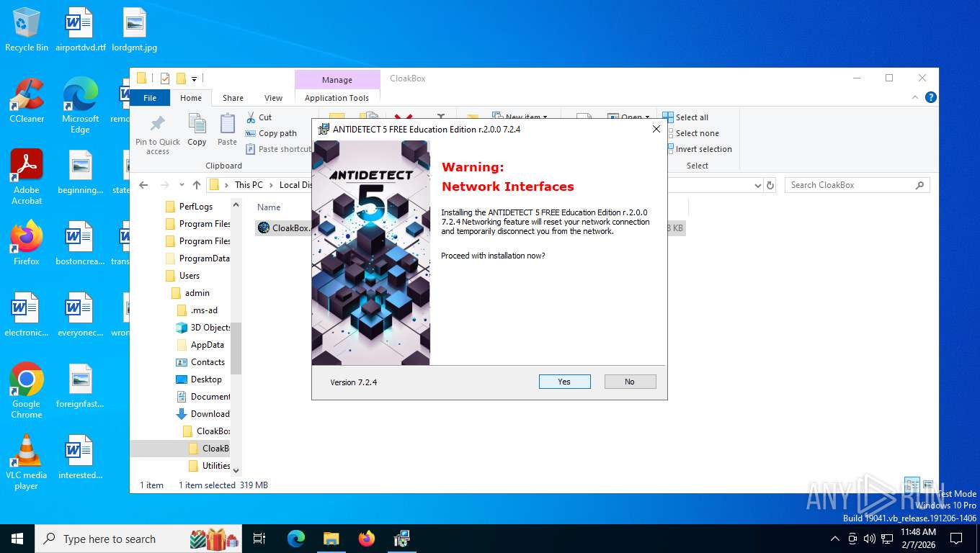
Task: Select the interested... Word document on the desktop
Action: pyautogui.click(x=81, y=457)
